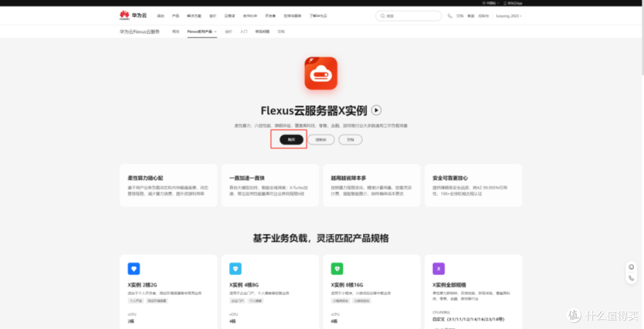Click the 企业门户 tag on the 4核8G card

tap(237, 300)
